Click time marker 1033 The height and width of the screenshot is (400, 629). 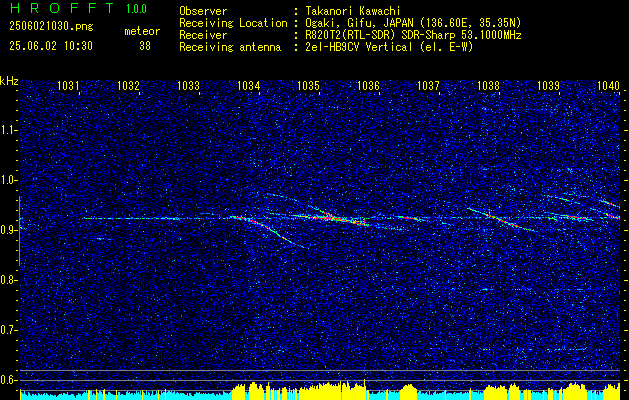189,85
